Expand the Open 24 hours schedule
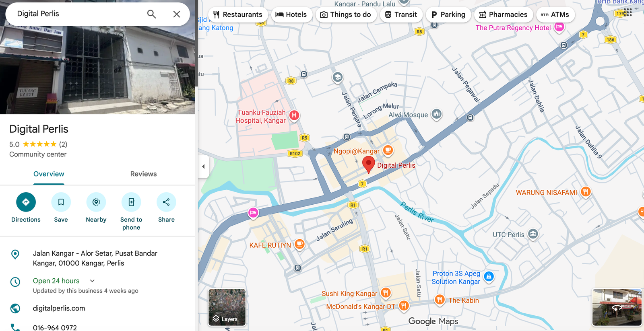Screen dimensions: 644x331 (92, 281)
